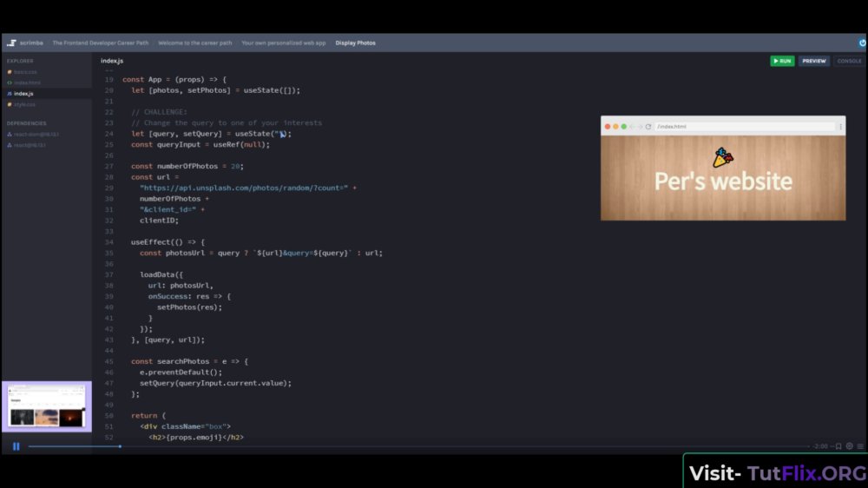Click the bookmark icon in player bar
The height and width of the screenshot is (488, 868).
coord(838,446)
